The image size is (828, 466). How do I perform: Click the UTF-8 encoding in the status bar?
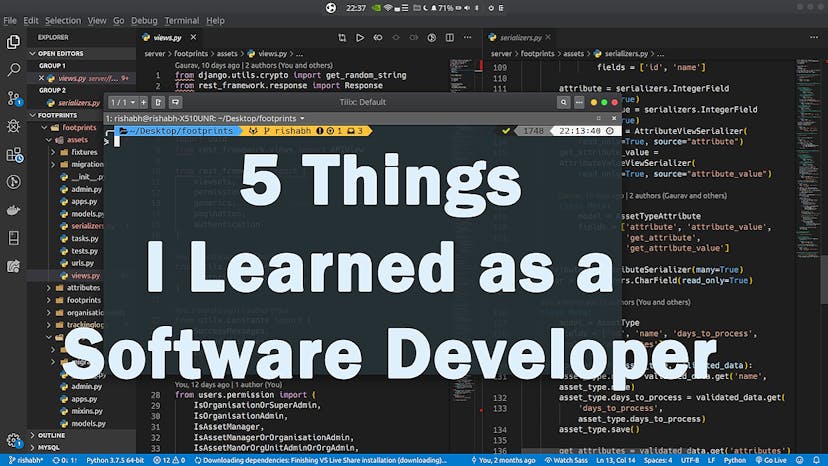click(x=691, y=460)
